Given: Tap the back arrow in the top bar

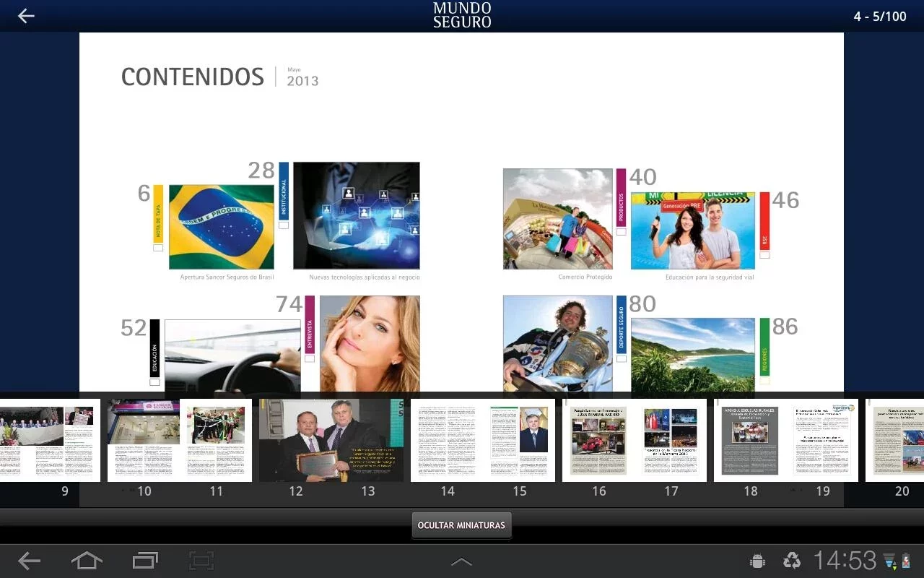Looking at the screenshot, I should [26, 16].
